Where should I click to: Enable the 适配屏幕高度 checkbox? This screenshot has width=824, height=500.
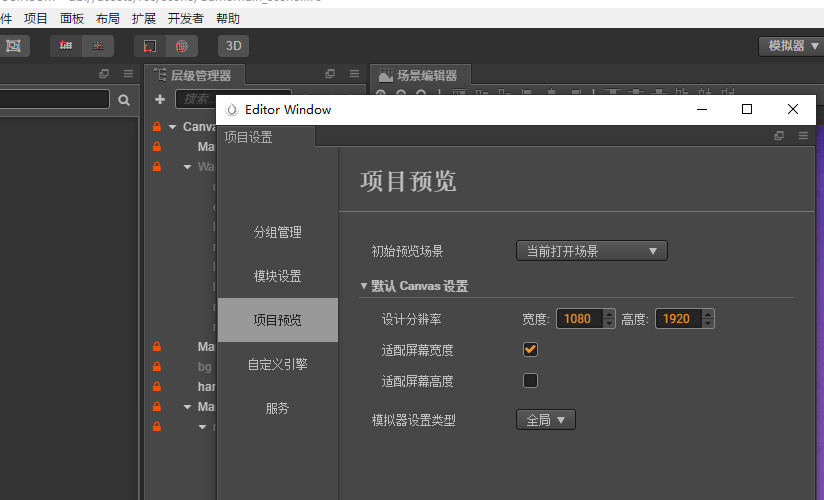[x=530, y=380]
